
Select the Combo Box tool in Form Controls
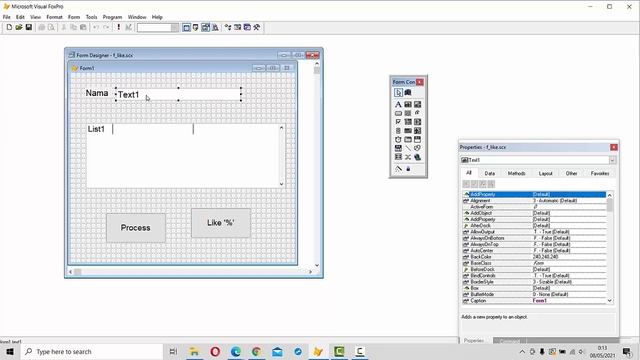(408, 122)
